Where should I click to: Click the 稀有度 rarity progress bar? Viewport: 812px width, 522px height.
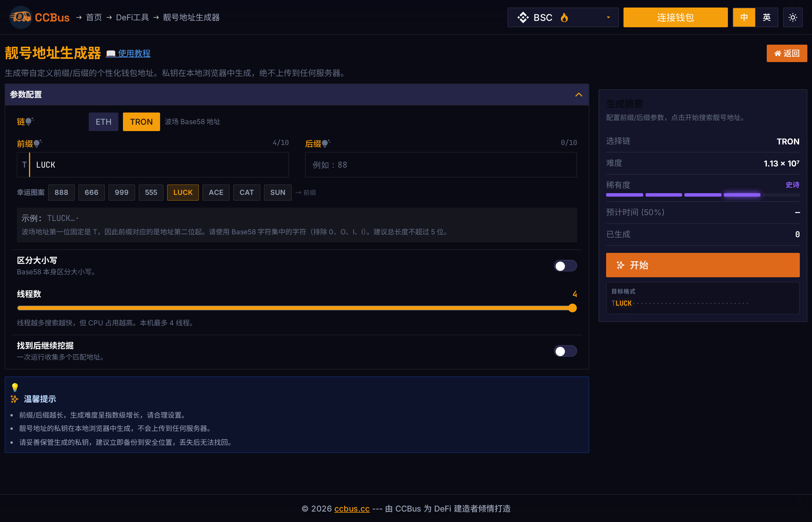703,195
